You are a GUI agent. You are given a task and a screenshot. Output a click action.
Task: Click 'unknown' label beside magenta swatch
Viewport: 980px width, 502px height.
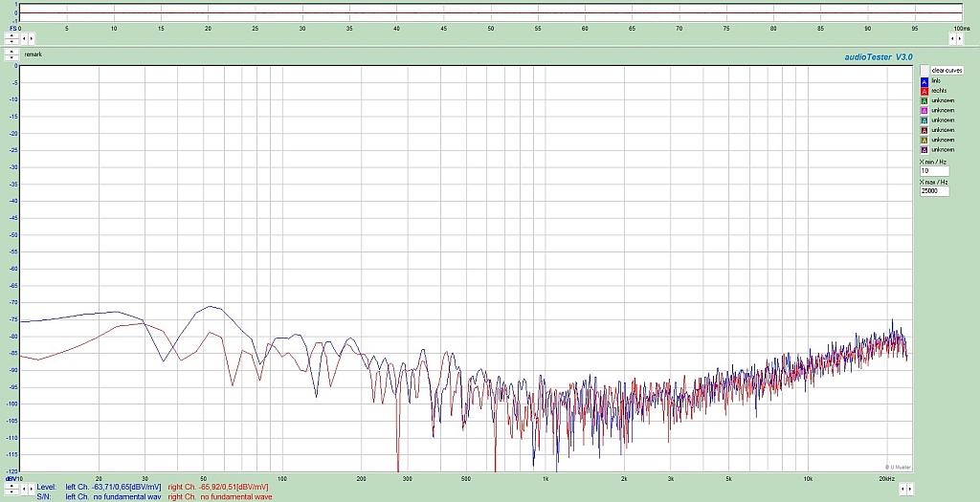click(x=943, y=111)
